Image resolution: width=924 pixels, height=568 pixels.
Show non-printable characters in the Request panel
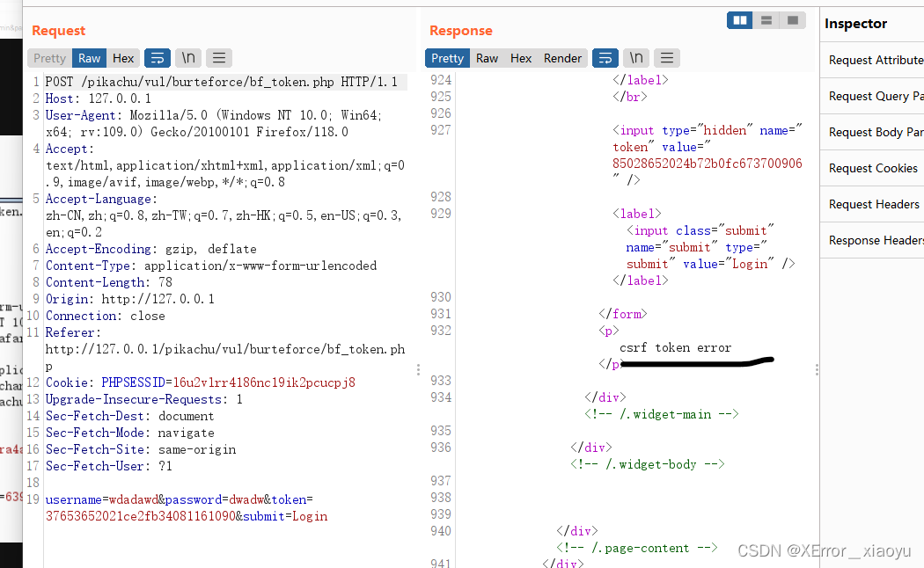[188, 58]
